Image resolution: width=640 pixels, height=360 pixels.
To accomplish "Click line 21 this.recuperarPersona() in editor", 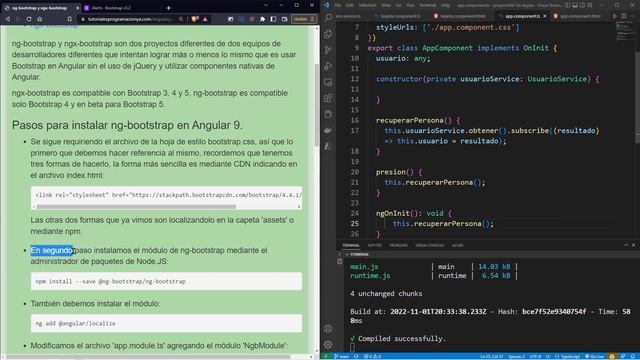I will click(435, 182).
